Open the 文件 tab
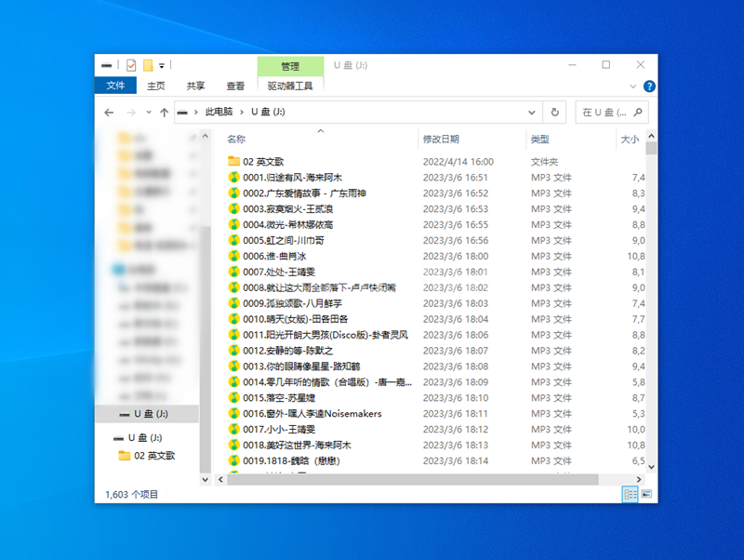Image resolution: width=744 pixels, height=560 pixels. pyautogui.click(x=115, y=86)
